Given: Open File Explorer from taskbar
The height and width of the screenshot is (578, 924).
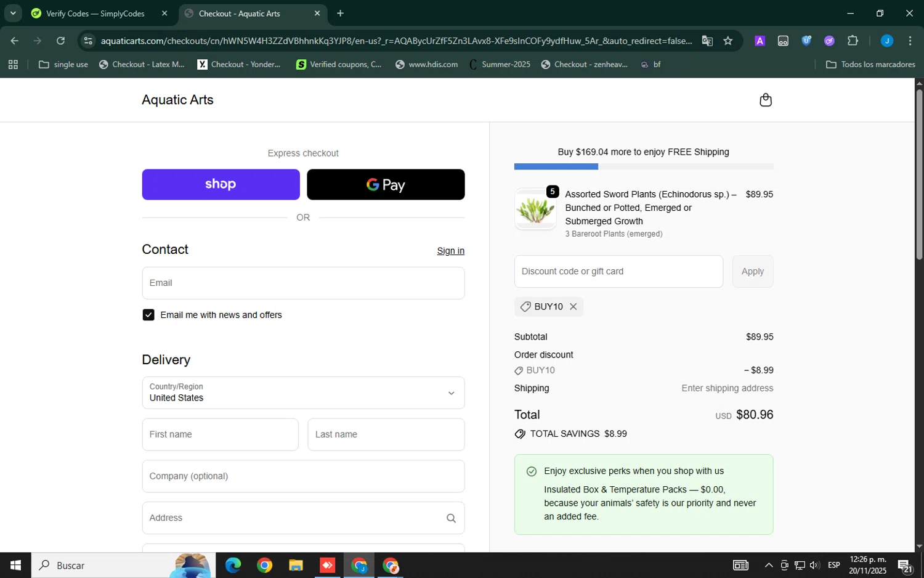Looking at the screenshot, I should click(x=296, y=565).
